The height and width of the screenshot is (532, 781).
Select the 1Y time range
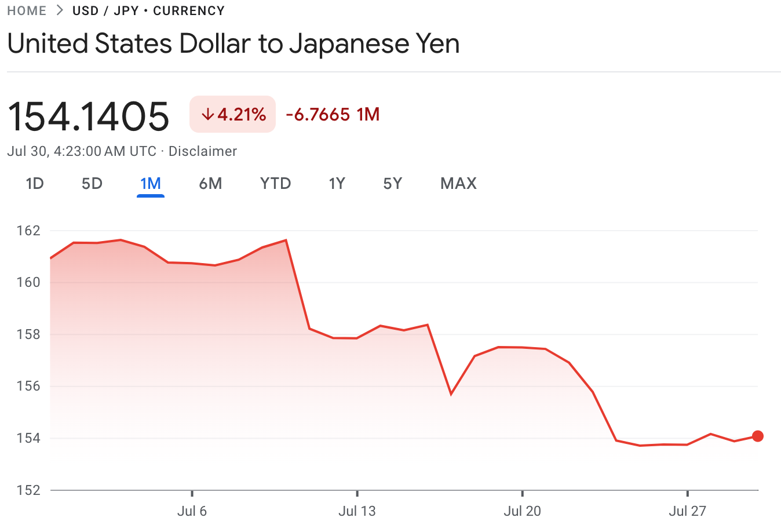(x=337, y=183)
